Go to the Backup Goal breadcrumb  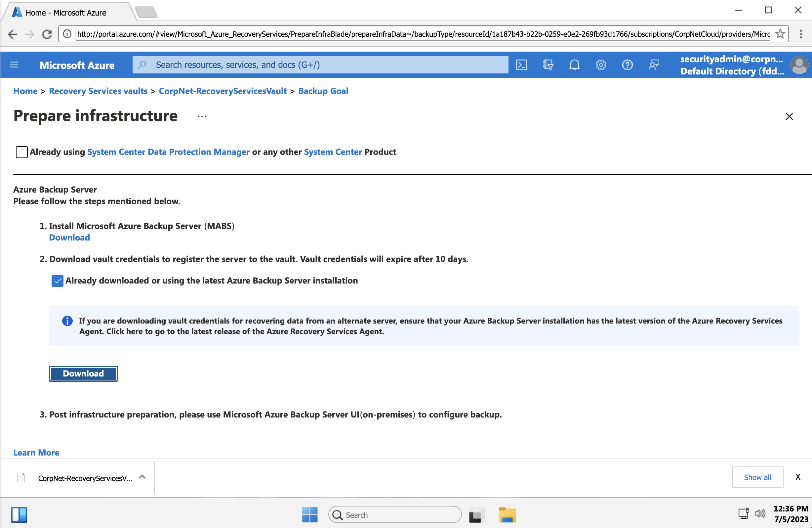click(323, 91)
